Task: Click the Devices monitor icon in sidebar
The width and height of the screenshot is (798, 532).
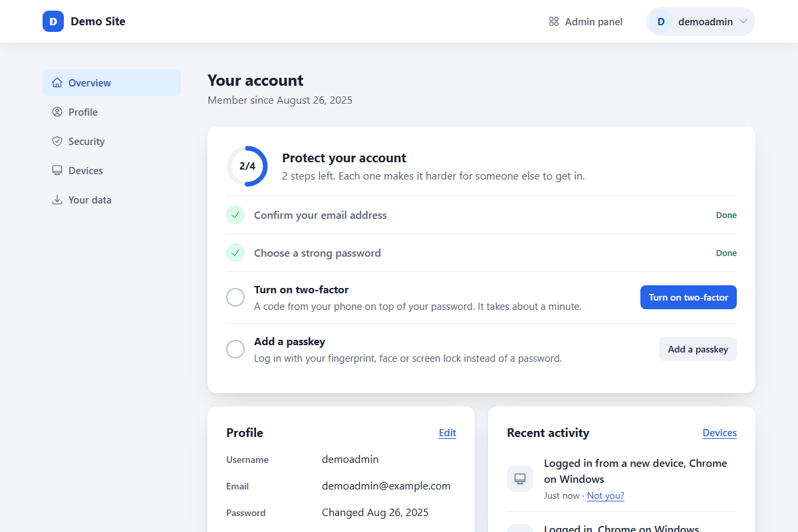Action: [57, 171]
